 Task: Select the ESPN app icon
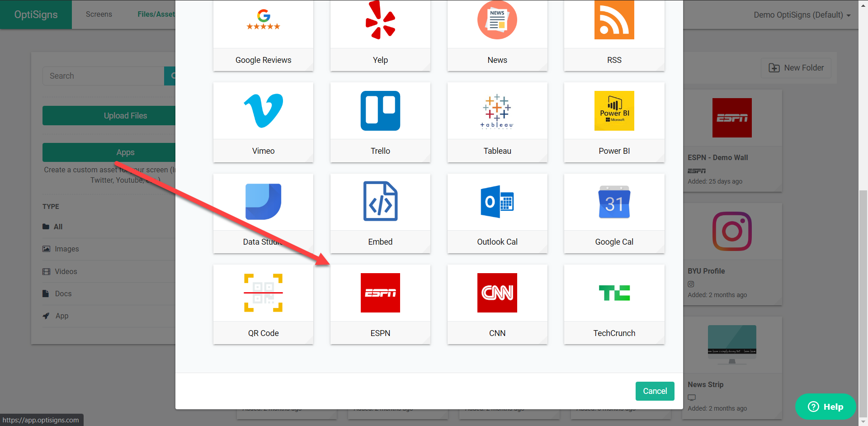coord(380,293)
